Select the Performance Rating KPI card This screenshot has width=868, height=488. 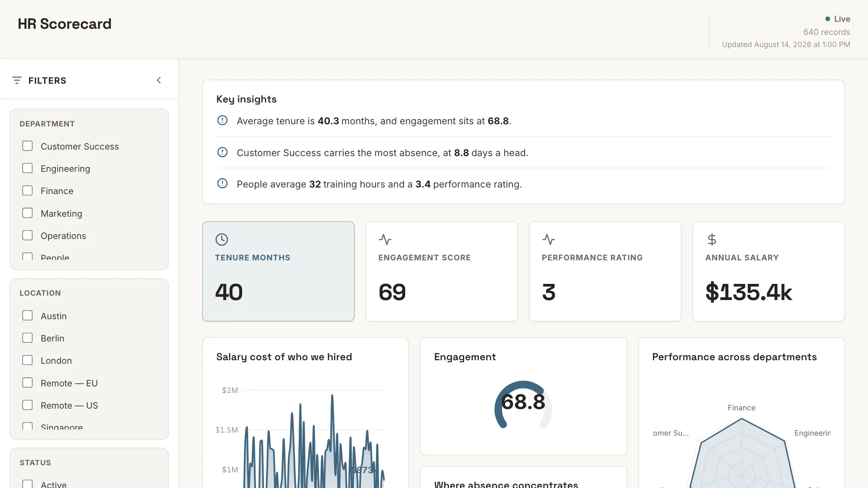(605, 271)
